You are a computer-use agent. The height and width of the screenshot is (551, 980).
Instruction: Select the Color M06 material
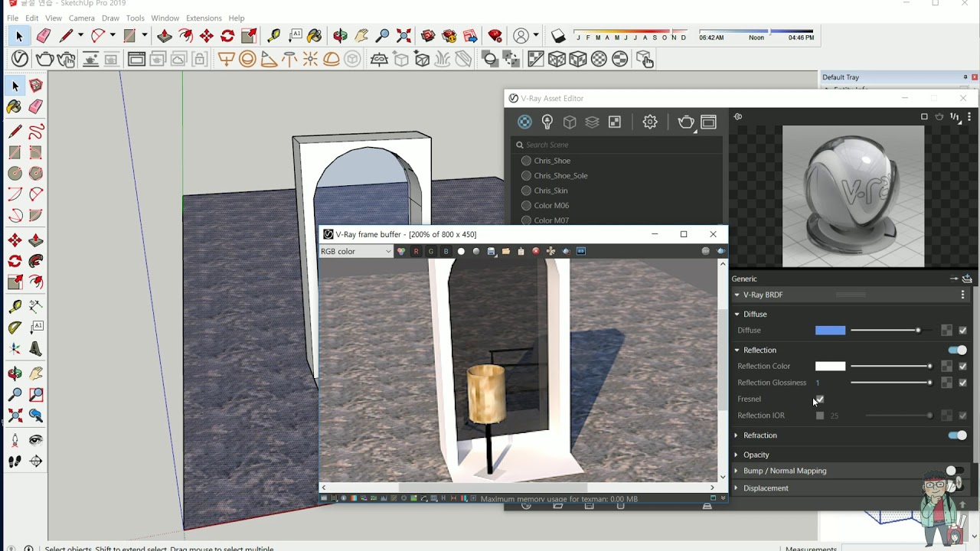pos(551,206)
